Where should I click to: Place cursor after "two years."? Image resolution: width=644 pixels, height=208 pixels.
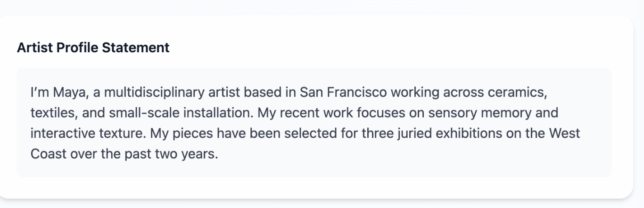[219, 154]
